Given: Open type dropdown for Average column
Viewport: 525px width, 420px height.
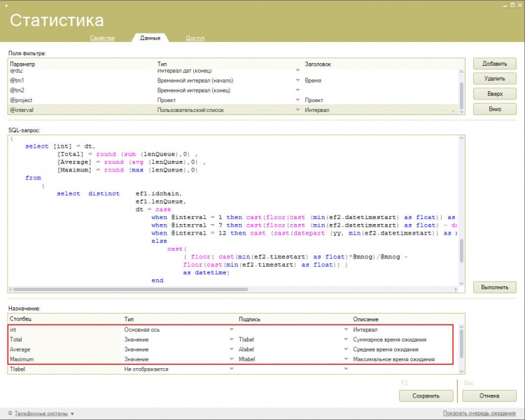Looking at the screenshot, I should [x=232, y=349].
